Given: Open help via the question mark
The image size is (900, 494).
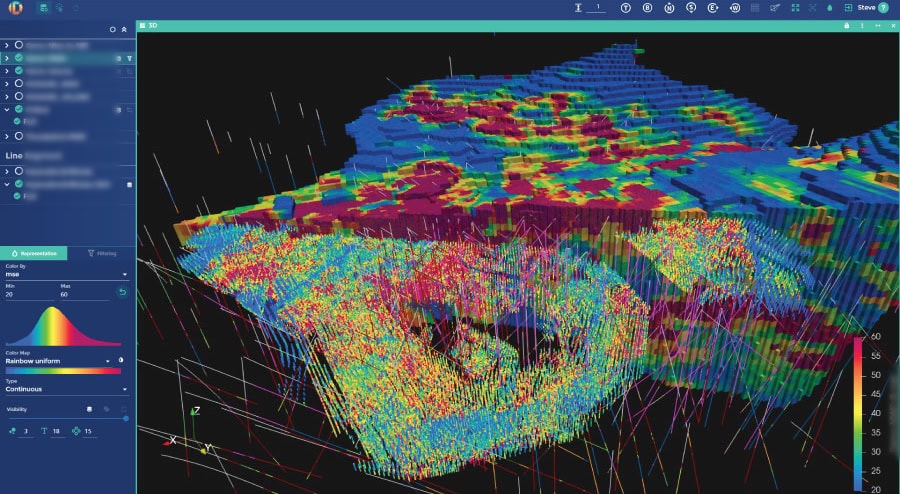Looking at the screenshot, I should [883, 8].
